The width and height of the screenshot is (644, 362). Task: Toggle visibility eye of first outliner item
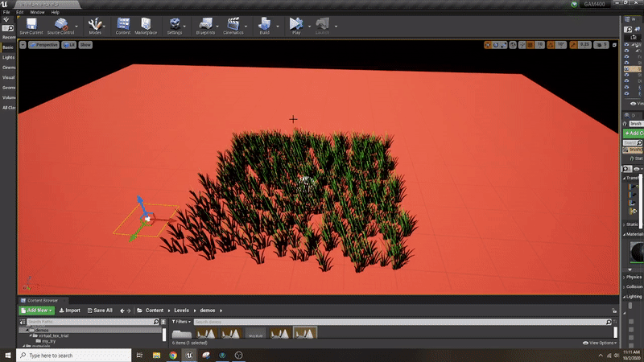tap(627, 46)
